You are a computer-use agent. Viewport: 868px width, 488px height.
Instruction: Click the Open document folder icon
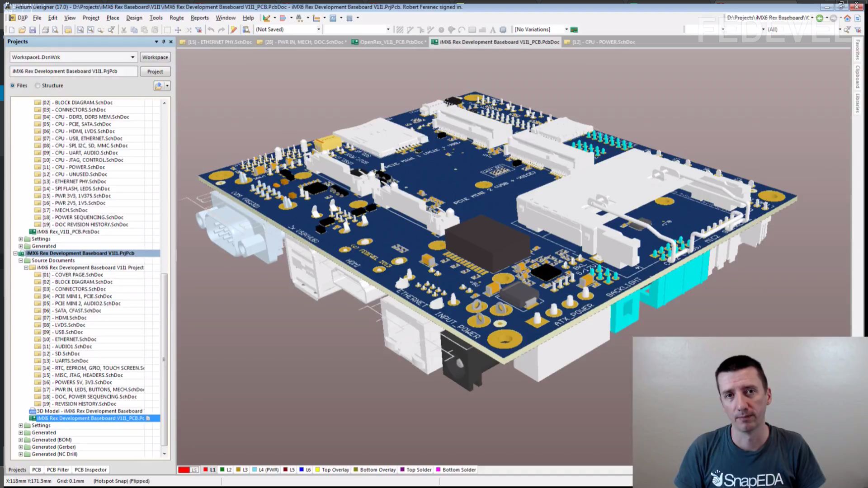[x=22, y=30]
